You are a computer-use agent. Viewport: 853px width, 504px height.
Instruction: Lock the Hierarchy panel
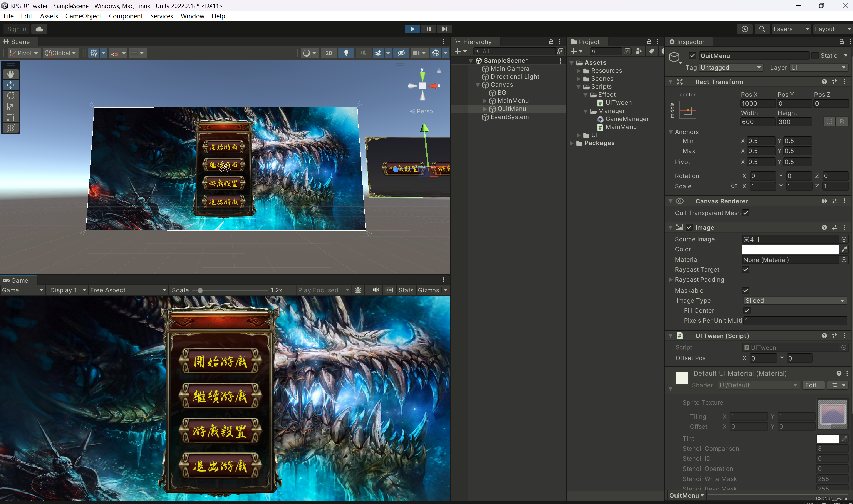click(x=551, y=42)
